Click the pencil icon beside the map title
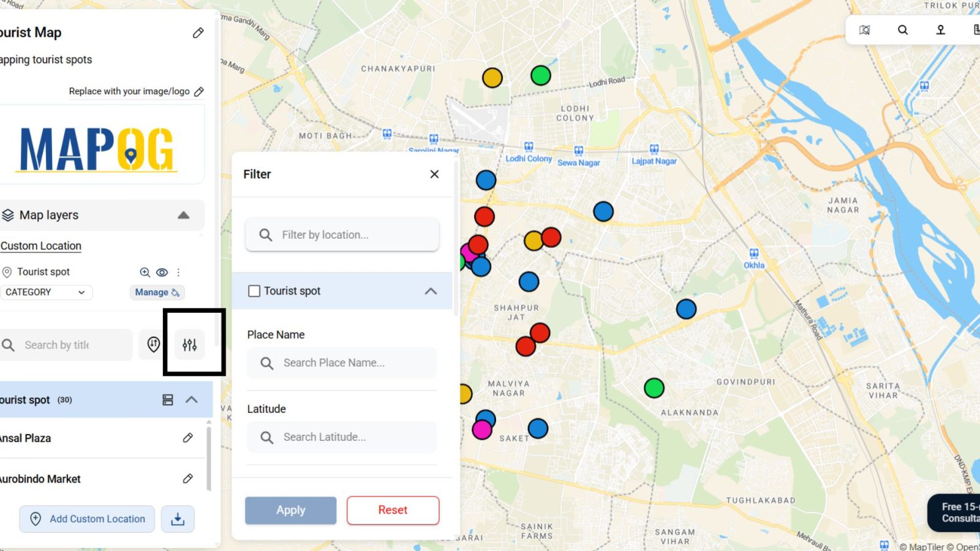Viewport: 980px width, 551px height. point(198,33)
